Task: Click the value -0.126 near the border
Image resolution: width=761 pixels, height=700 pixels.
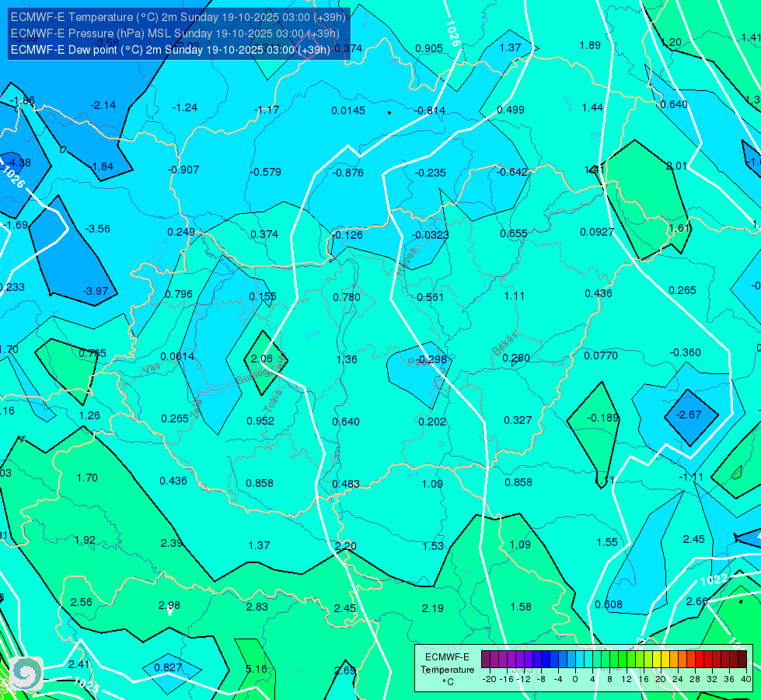Action: (x=348, y=235)
